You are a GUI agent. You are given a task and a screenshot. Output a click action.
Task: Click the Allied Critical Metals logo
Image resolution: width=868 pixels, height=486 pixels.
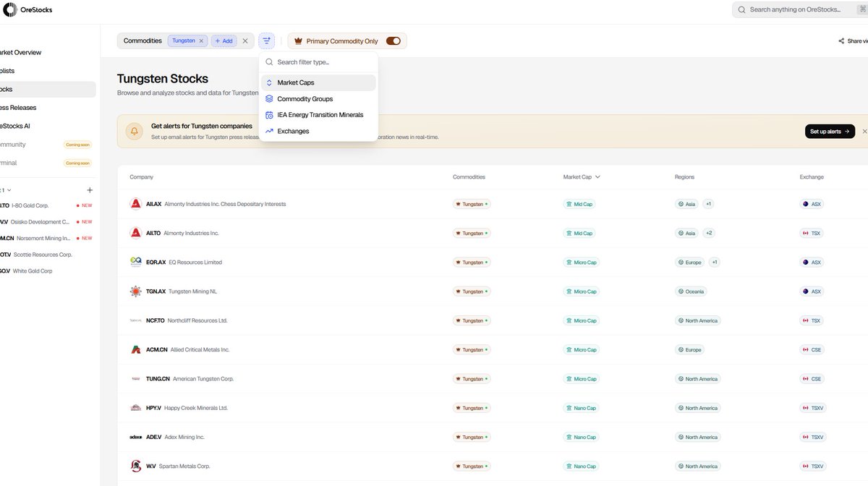[x=135, y=349]
